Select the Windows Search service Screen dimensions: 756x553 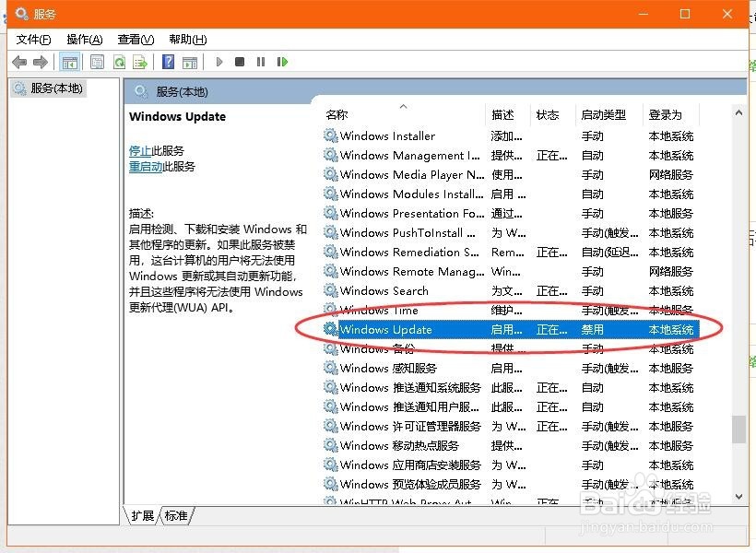[510, 290]
